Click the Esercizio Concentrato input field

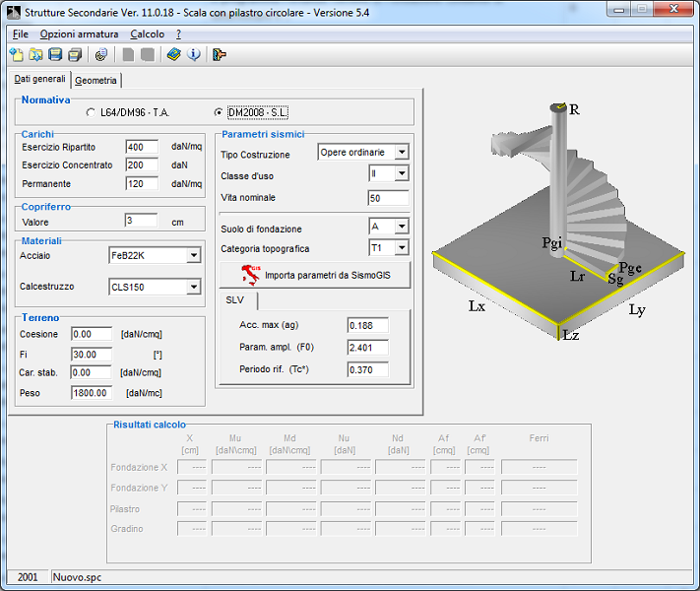click(x=142, y=164)
